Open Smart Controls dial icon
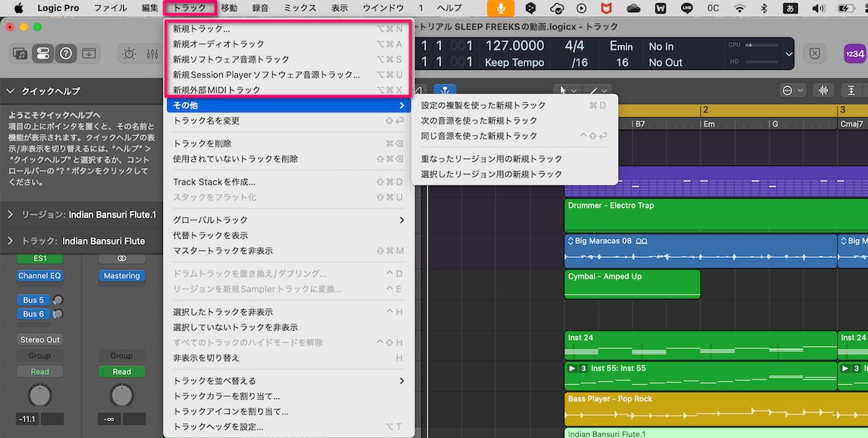This screenshot has height=438, width=868. [129, 54]
